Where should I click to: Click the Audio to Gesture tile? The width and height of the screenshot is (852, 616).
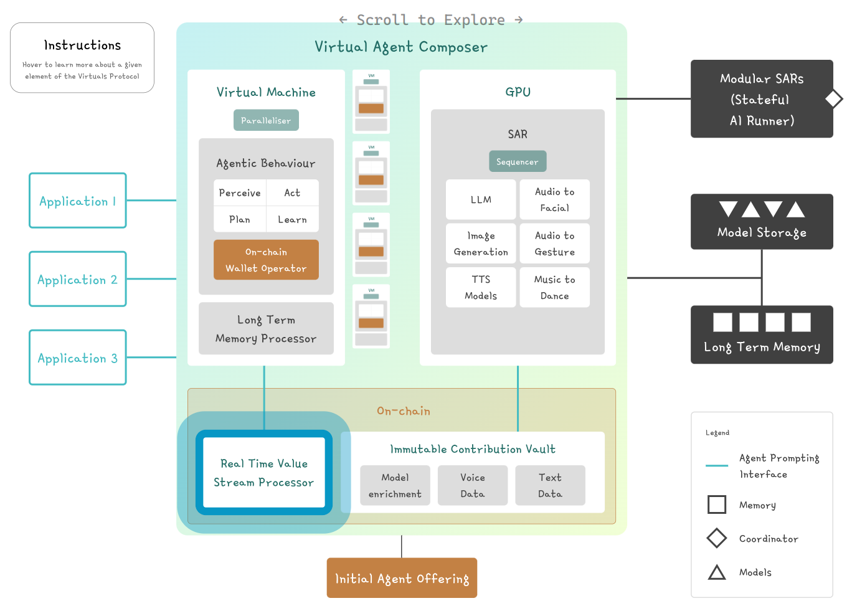tap(554, 244)
